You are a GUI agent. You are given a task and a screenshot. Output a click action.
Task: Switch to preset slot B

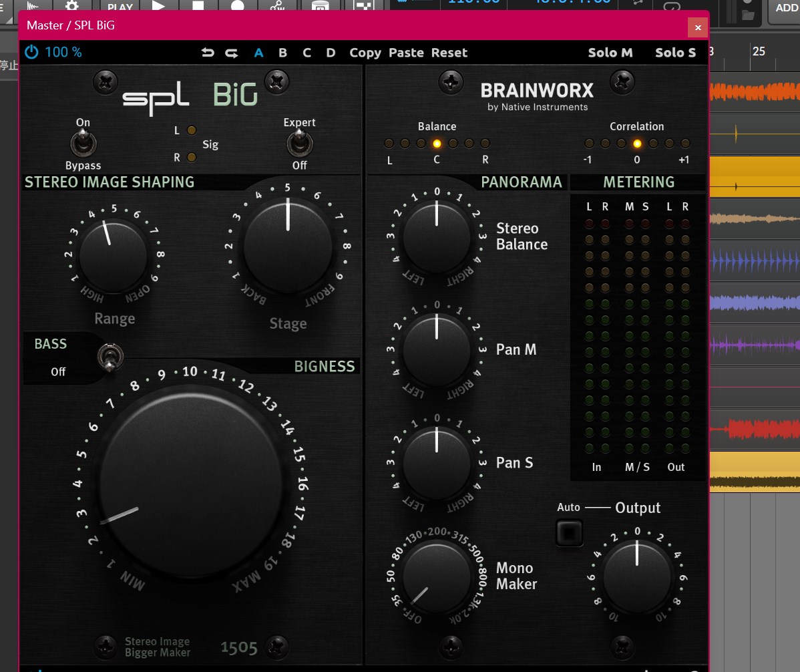282,53
